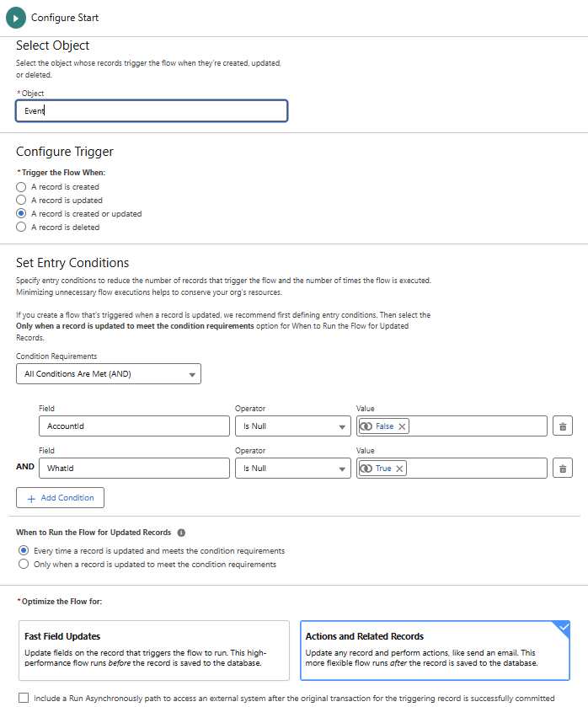Remove the True value pill
The width and height of the screenshot is (588, 707).
click(399, 469)
